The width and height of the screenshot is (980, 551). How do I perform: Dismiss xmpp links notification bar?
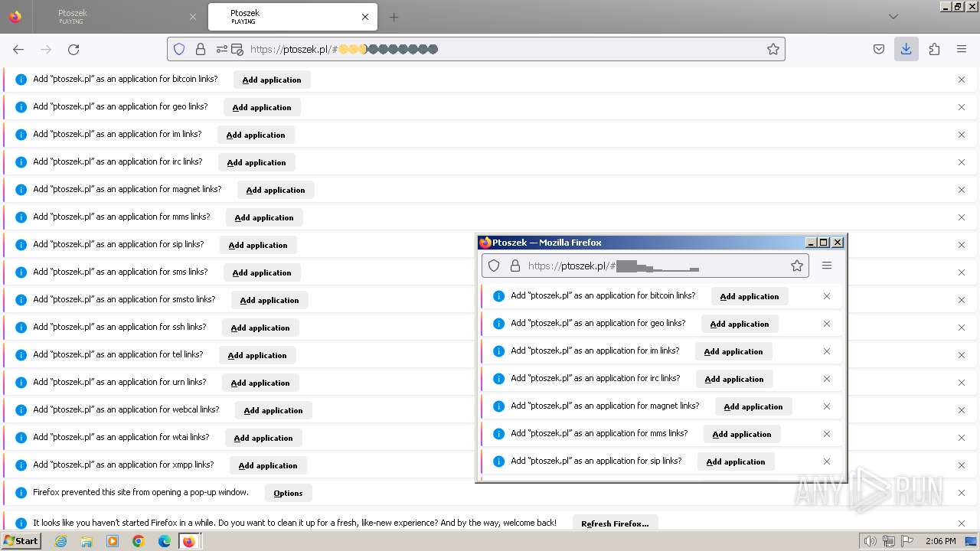click(x=962, y=465)
